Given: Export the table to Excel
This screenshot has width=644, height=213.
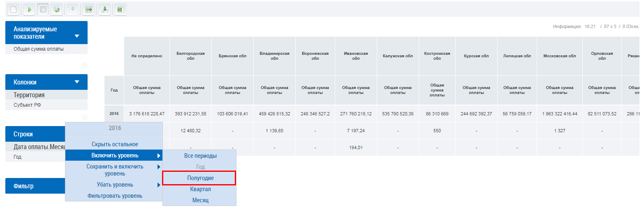Looking at the screenshot, I should coord(120,9).
